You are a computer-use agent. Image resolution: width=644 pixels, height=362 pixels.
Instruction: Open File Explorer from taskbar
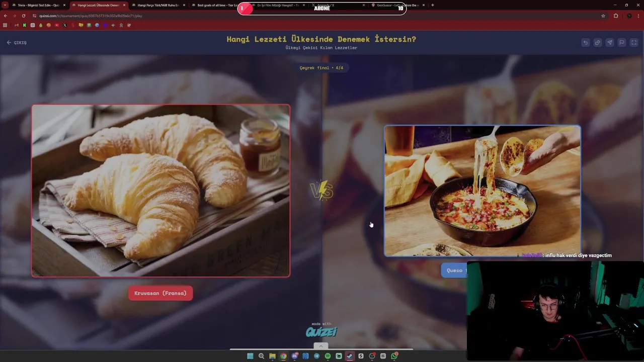[272, 356]
